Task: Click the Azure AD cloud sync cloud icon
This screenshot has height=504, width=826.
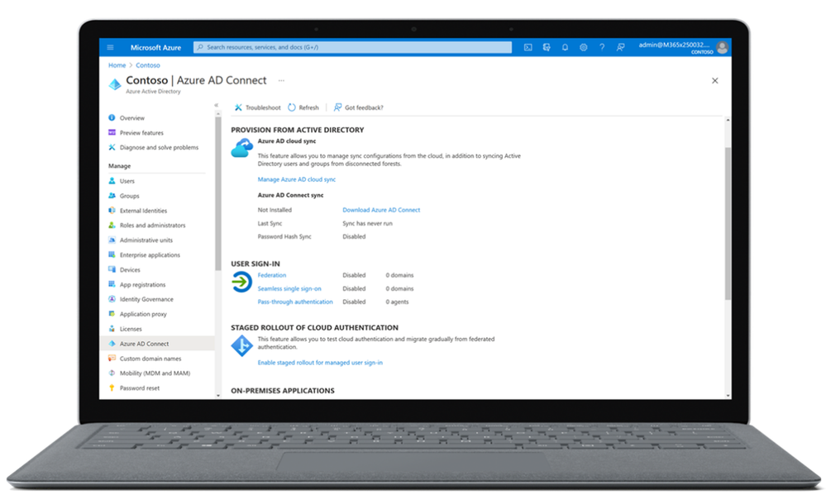Action: pos(241,148)
